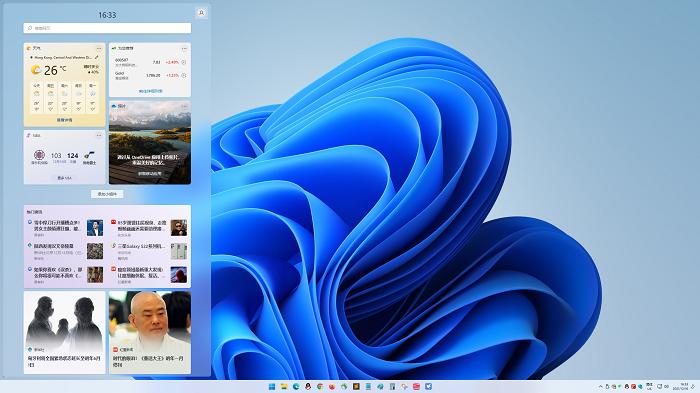Viewport: 700px width, 393px height.
Task: Open the OneDrive photos widget options menu
Action: point(184,106)
